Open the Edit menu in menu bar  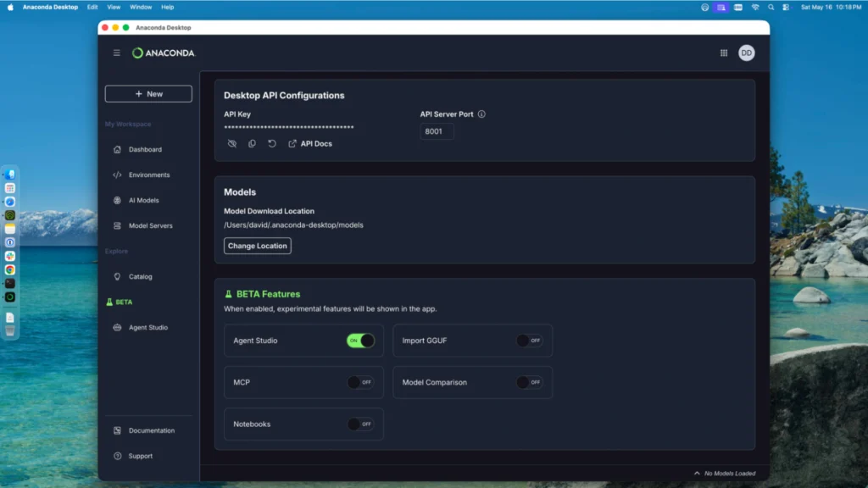pyautogui.click(x=92, y=7)
